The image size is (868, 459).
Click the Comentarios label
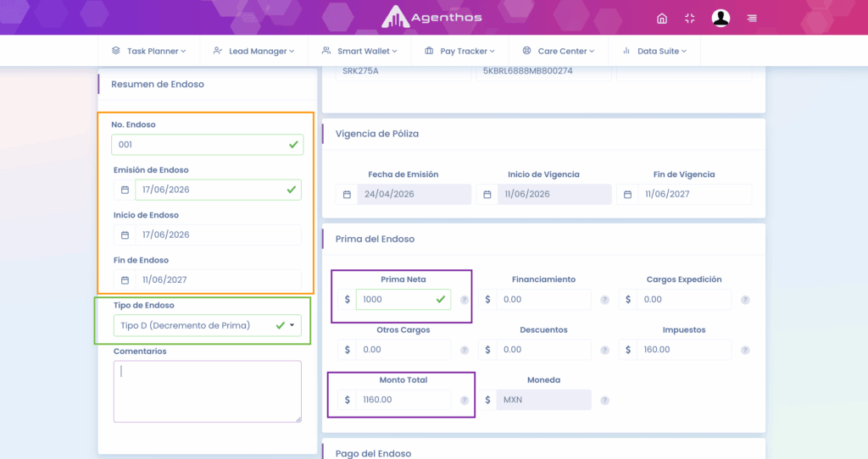tap(140, 351)
